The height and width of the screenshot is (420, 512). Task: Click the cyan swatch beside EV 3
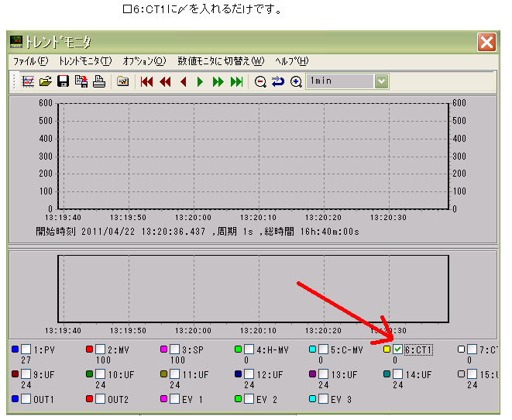312,398
